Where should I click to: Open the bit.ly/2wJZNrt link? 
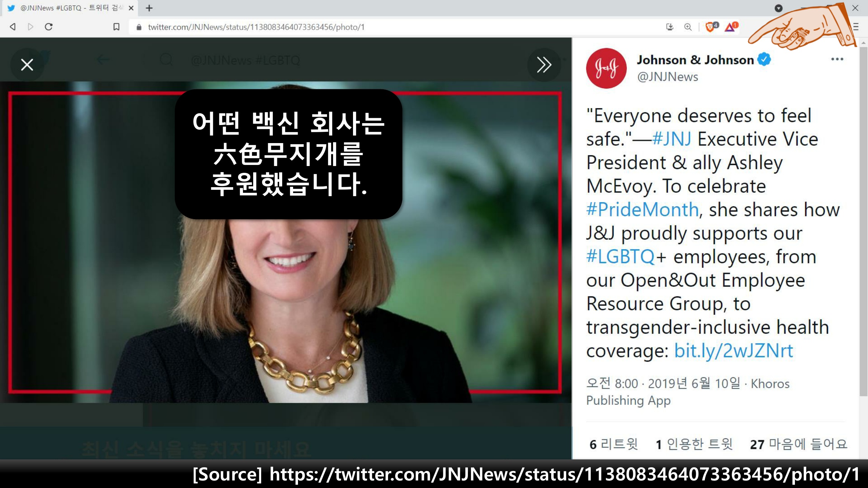pyautogui.click(x=733, y=351)
